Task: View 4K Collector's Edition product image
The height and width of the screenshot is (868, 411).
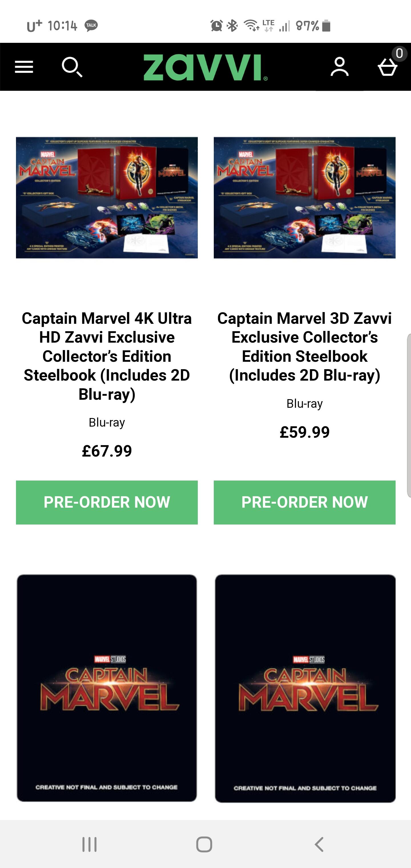Action: pyautogui.click(x=107, y=198)
